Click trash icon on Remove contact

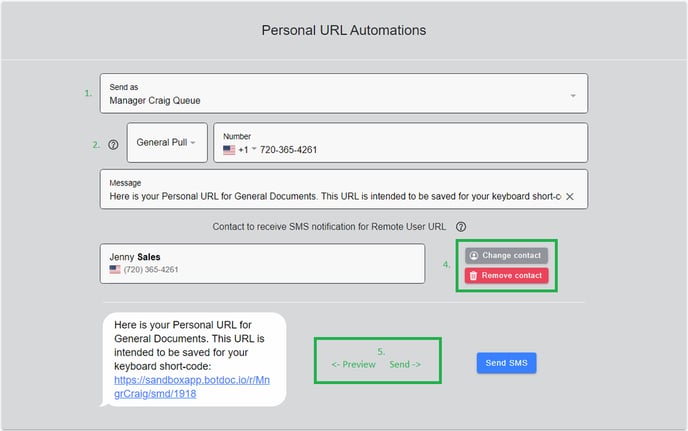(473, 276)
